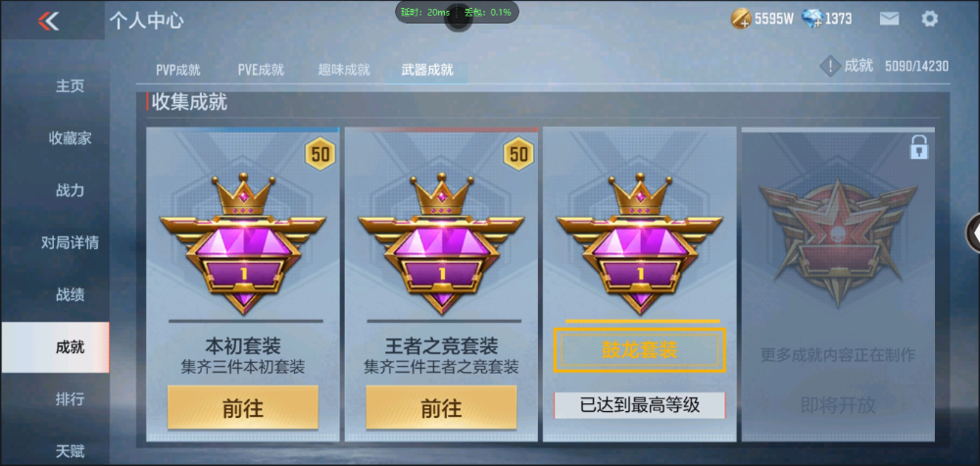Open settings via the gear icon
This screenshot has height=466, width=980.
point(929,19)
